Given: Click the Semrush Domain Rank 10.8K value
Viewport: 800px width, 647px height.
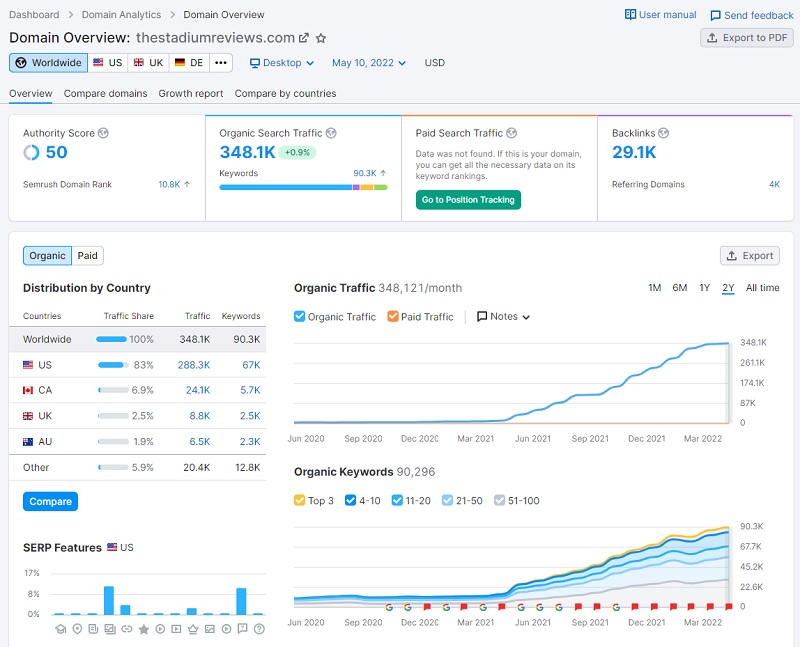Looking at the screenshot, I should tap(169, 184).
